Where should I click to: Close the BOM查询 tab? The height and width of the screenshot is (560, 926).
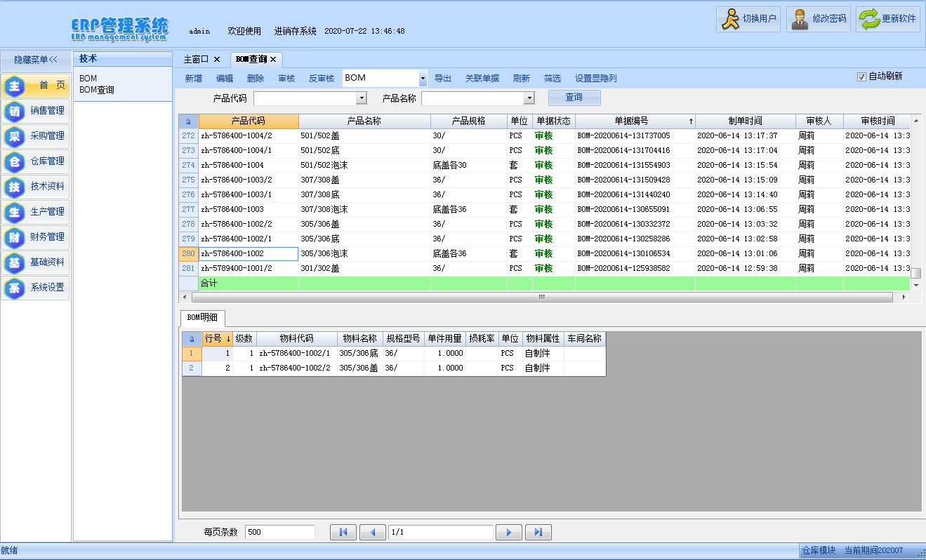pyautogui.click(x=273, y=60)
